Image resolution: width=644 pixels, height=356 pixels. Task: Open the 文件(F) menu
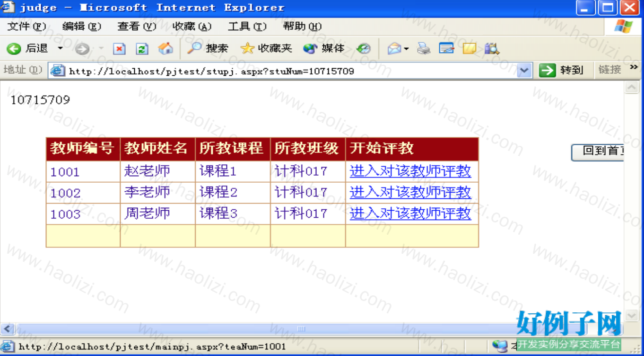pyautogui.click(x=26, y=27)
